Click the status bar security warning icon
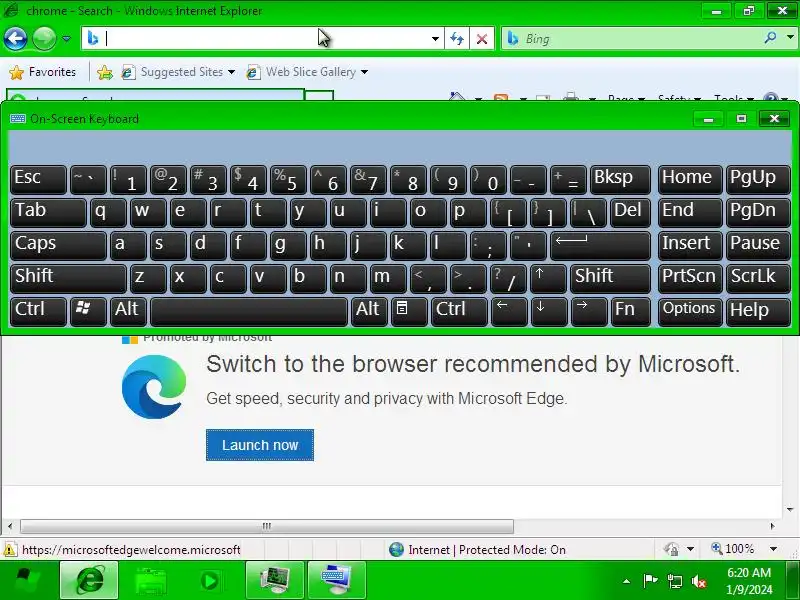Image resolution: width=800 pixels, height=600 pixels. pos(10,550)
